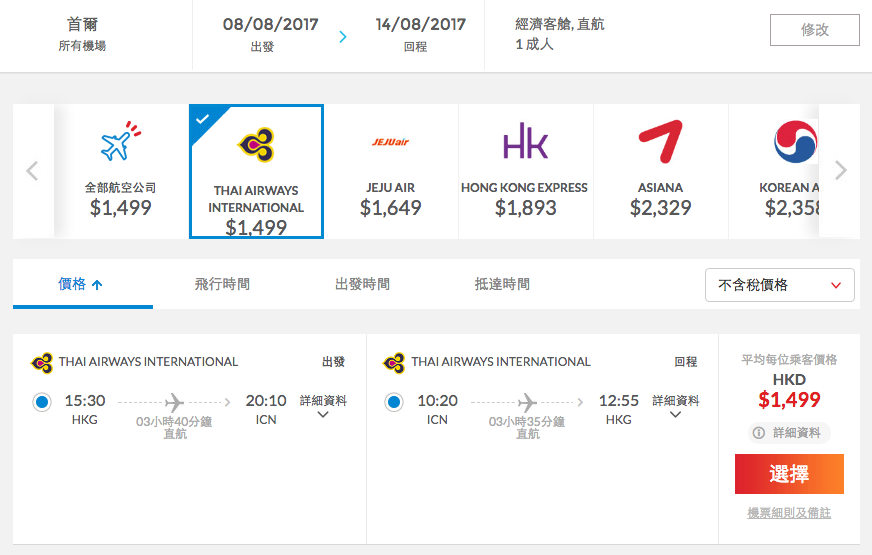Open the 機票細則及備註 link
The width and height of the screenshot is (872, 555).
coord(789,513)
